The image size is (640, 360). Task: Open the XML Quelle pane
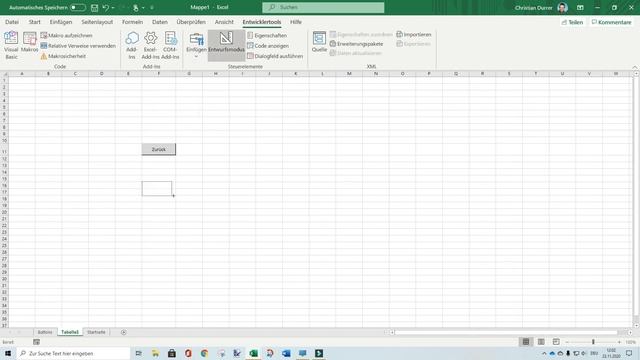[319, 42]
